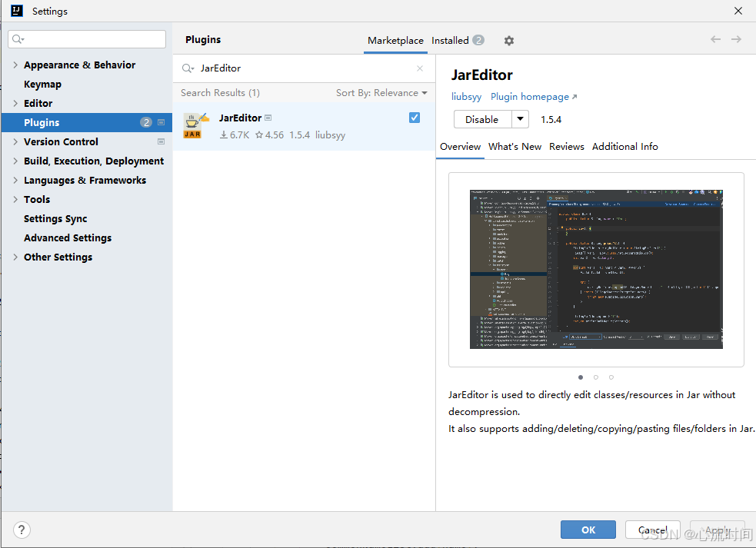Open the Overview tab
The height and width of the screenshot is (548, 756).
point(460,147)
